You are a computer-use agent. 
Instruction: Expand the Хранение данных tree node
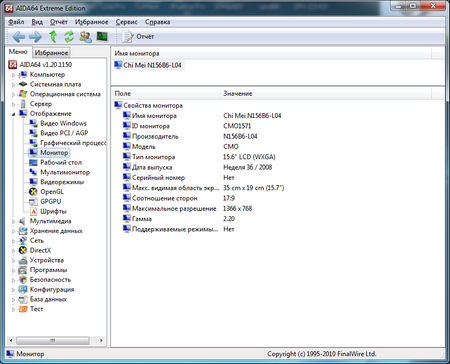[x=14, y=231]
